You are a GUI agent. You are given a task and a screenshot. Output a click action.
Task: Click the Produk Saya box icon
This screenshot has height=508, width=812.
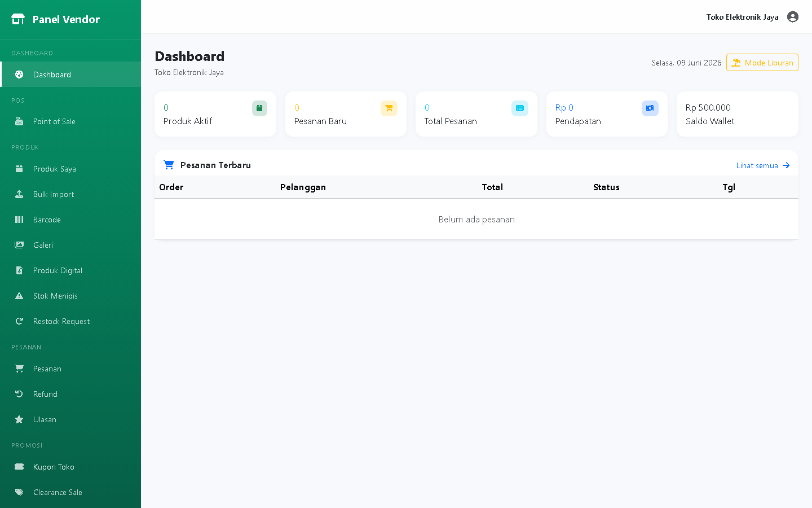click(19, 169)
